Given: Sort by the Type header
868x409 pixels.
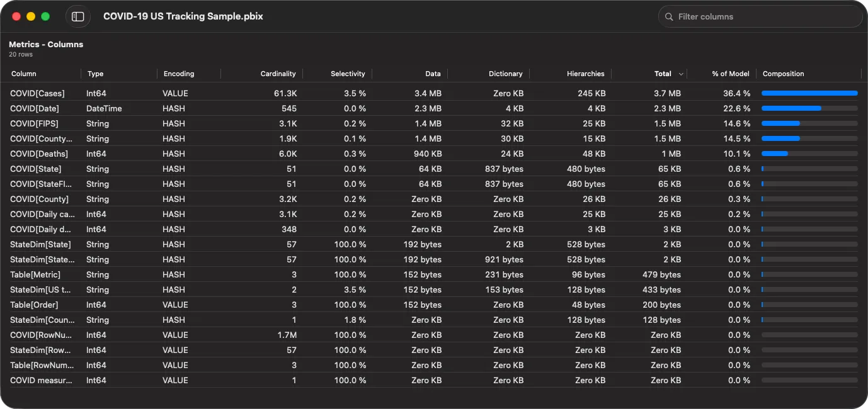Looking at the screenshot, I should click(95, 74).
